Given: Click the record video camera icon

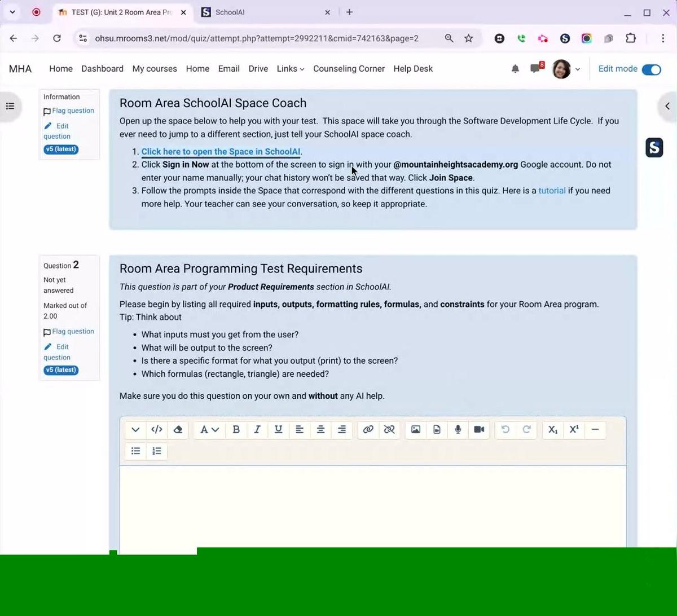Looking at the screenshot, I should (x=479, y=430).
